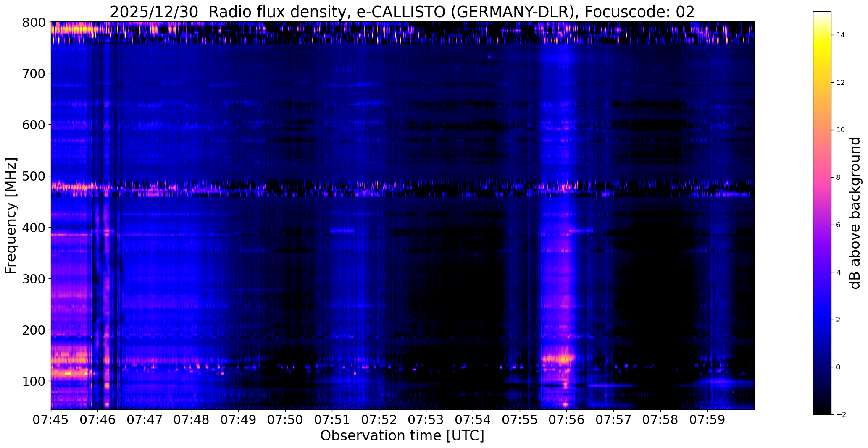The image size is (868, 448).
Task: Click the 800 frequency tick label
Action: pos(33,22)
